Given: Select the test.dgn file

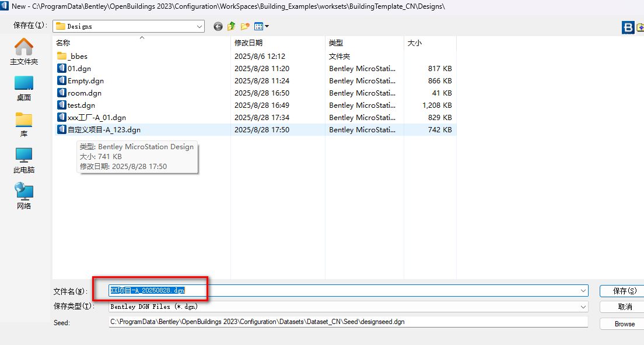Looking at the screenshot, I should [81, 105].
